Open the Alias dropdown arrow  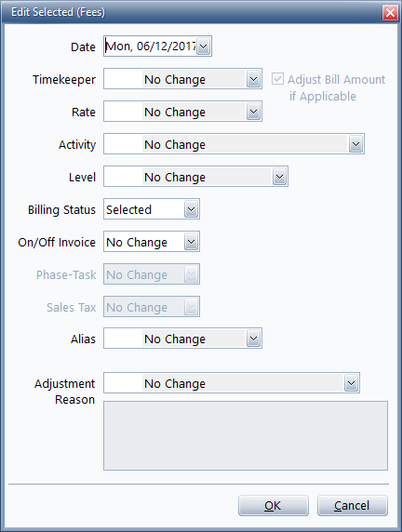point(253,339)
